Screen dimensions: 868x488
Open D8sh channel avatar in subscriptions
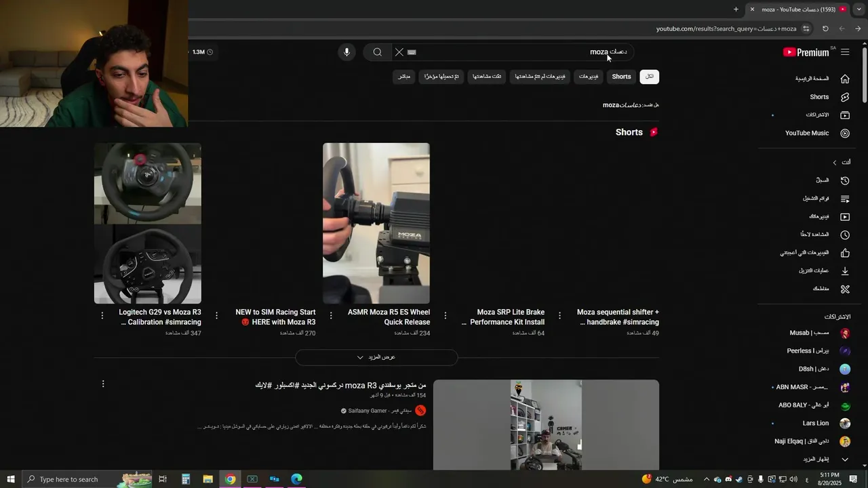coord(845,369)
